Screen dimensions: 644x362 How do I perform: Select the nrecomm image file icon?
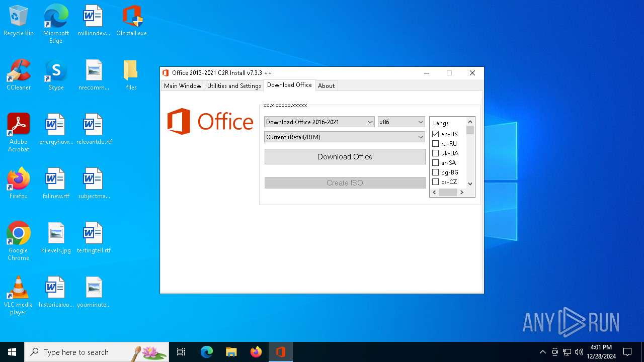point(94,75)
